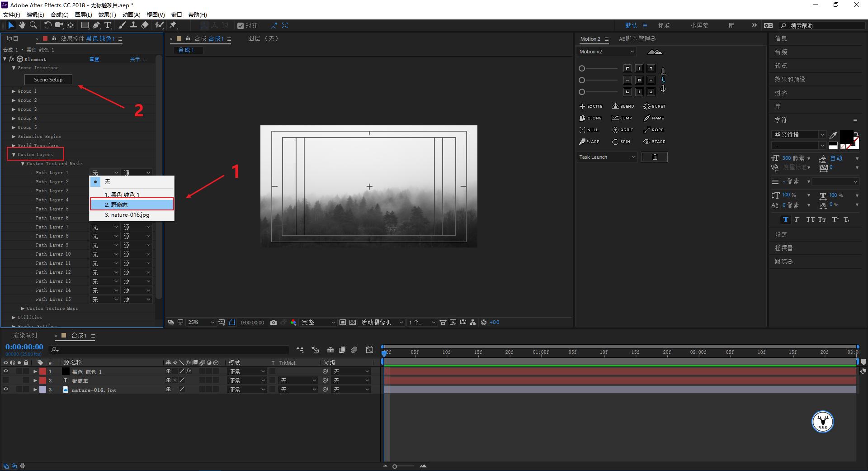Open the Task Launch dropdown
Screen dimensions: 868x471
607,157
